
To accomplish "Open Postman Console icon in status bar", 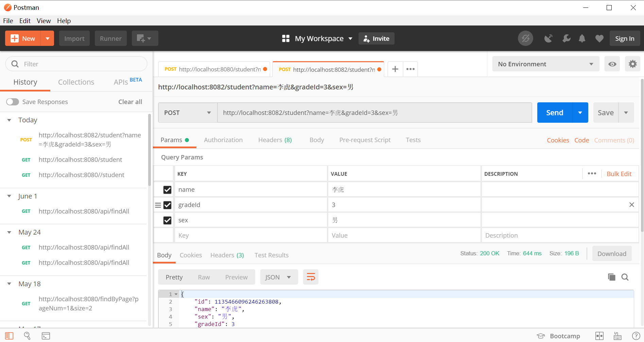I will click(x=46, y=336).
